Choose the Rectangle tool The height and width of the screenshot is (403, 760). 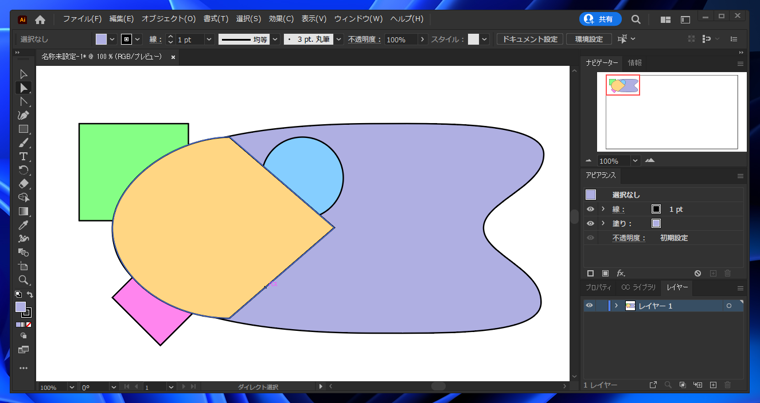(23, 129)
